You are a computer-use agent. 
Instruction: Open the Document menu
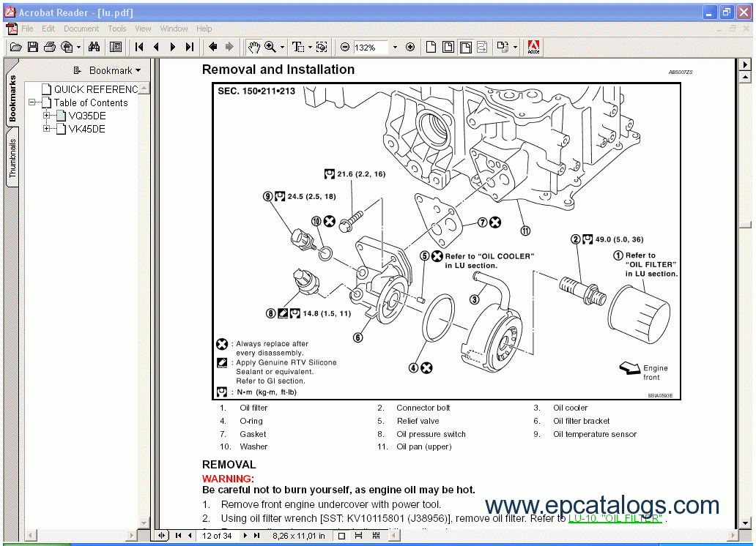pyautogui.click(x=81, y=29)
